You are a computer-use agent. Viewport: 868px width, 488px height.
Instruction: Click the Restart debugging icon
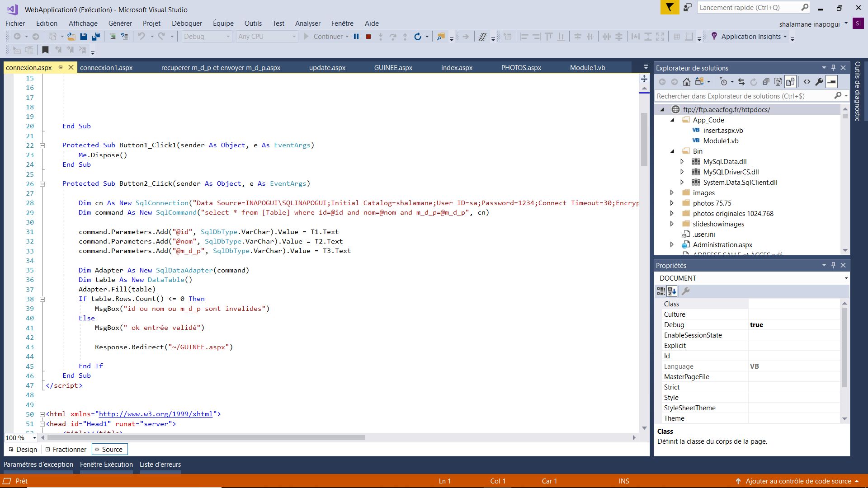click(417, 37)
